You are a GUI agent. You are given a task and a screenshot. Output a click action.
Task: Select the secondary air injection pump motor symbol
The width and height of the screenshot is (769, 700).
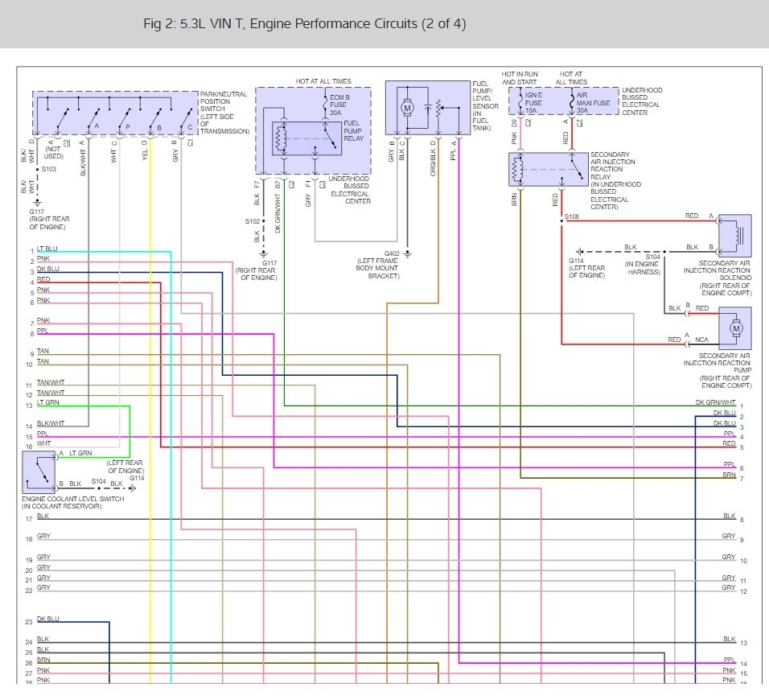click(734, 328)
